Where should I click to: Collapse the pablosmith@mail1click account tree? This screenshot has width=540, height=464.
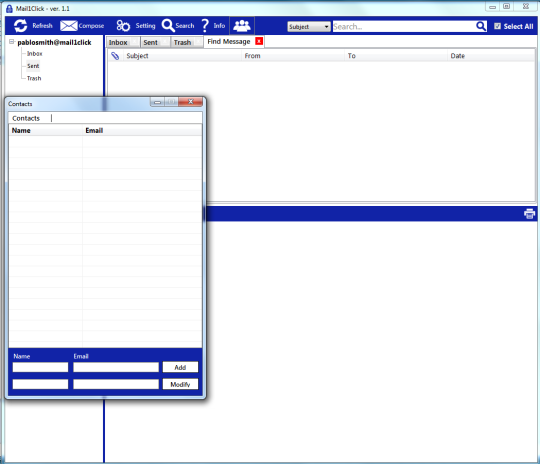coord(12,42)
